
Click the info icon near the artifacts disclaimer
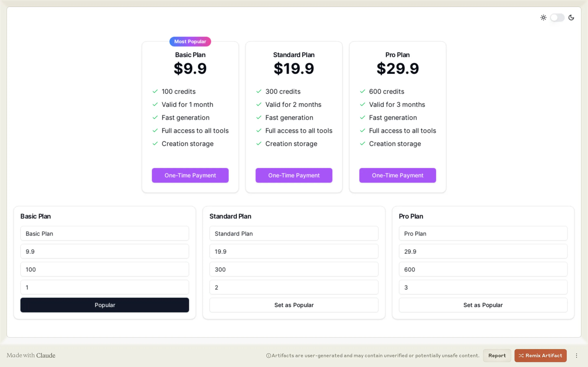[268, 355]
